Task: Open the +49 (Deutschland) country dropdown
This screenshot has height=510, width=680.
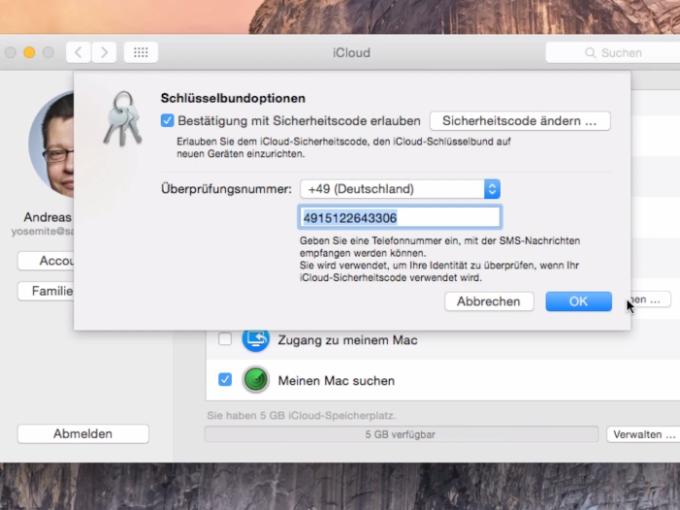Action: [x=400, y=189]
